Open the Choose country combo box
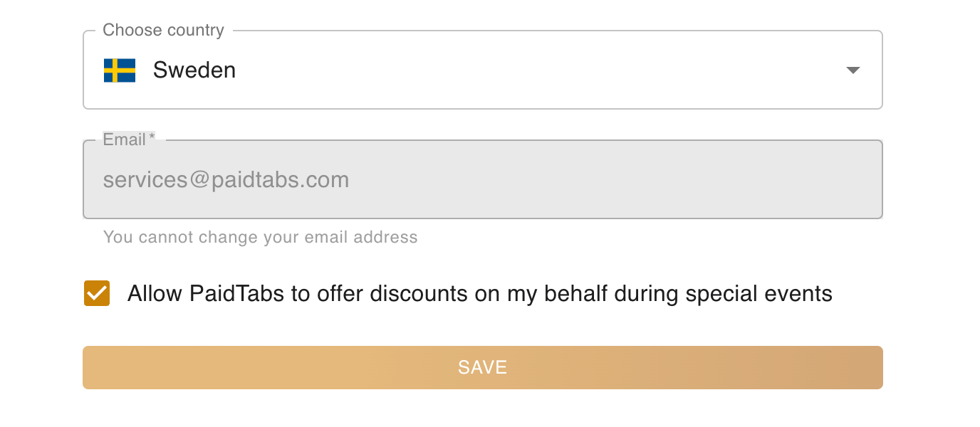Image resolution: width=980 pixels, height=427 pixels. (x=482, y=70)
